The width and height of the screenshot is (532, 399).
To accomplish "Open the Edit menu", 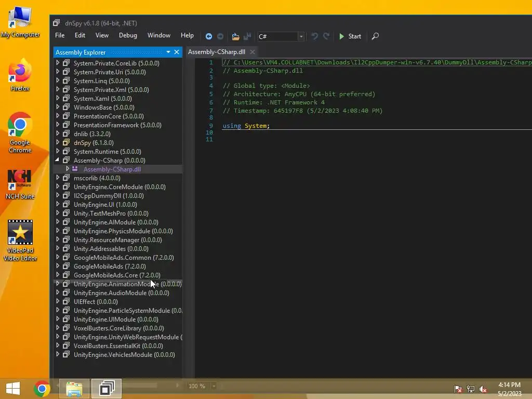I will [79, 35].
